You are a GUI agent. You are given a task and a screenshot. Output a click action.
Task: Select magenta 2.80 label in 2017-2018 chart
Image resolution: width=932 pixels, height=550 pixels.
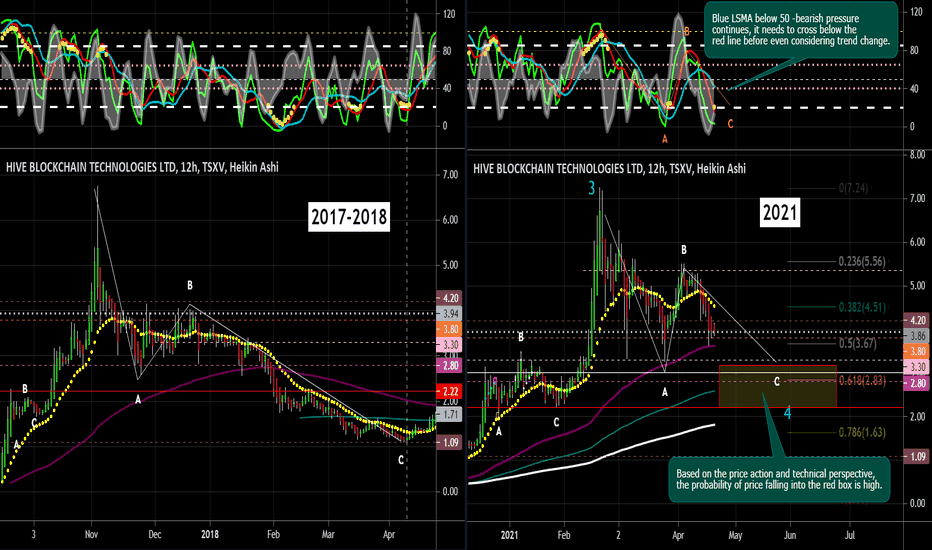[449, 366]
